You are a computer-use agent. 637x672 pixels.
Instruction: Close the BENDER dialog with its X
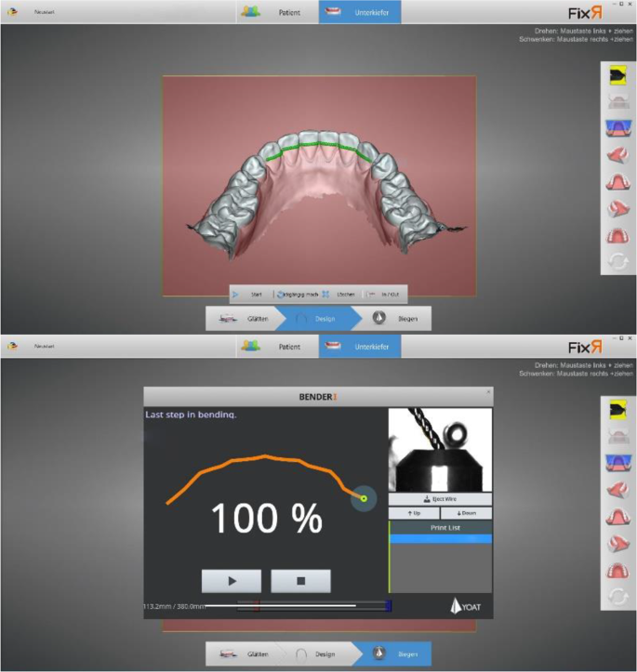coord(488,391)
